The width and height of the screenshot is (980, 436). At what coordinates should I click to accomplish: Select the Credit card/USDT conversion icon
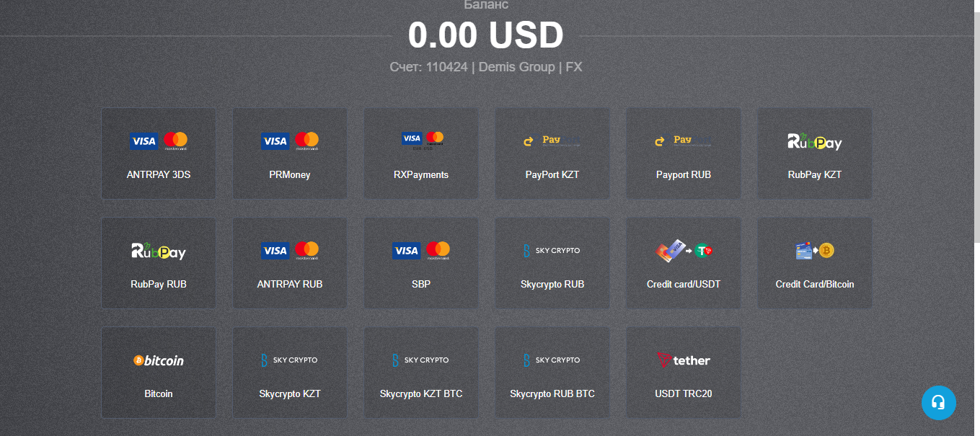click(684, 250)
